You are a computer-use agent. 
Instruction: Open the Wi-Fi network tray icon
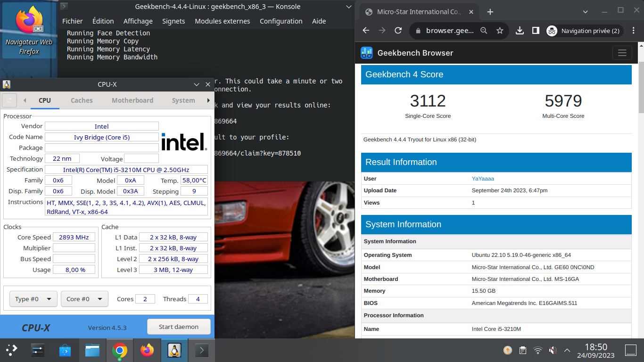[x=538, y=350]
